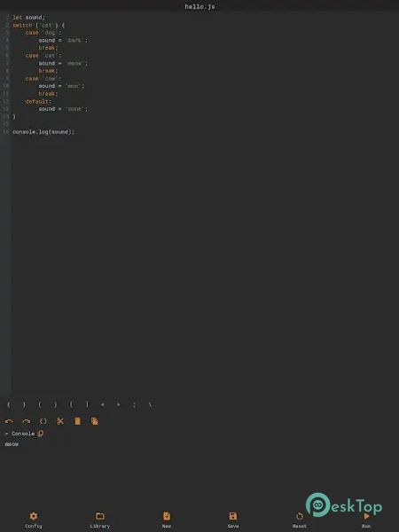Click the sound = 'bark' line

63,41
